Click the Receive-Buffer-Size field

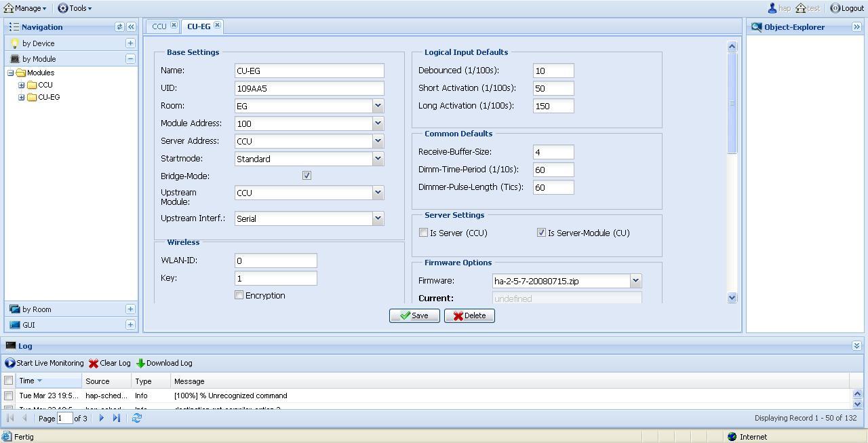[x=553, y=152]
